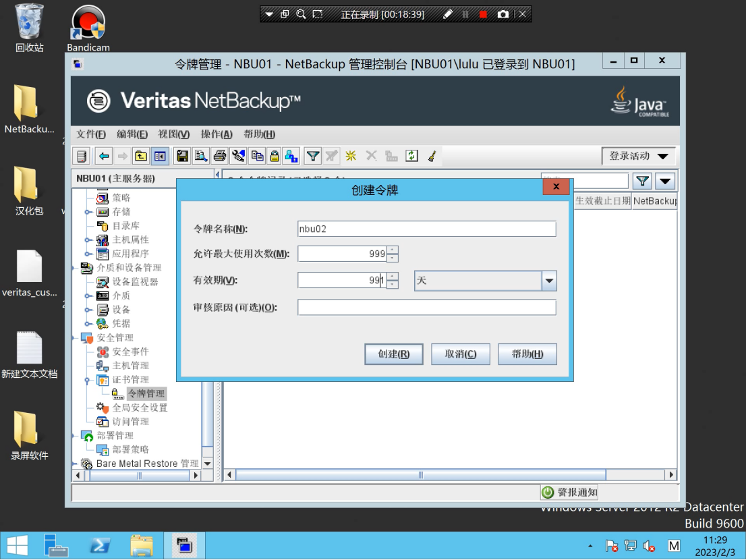Click the save toolbar icon
Image resolution: width=746 pixels, height=560 pixels.
click(182, 156)
